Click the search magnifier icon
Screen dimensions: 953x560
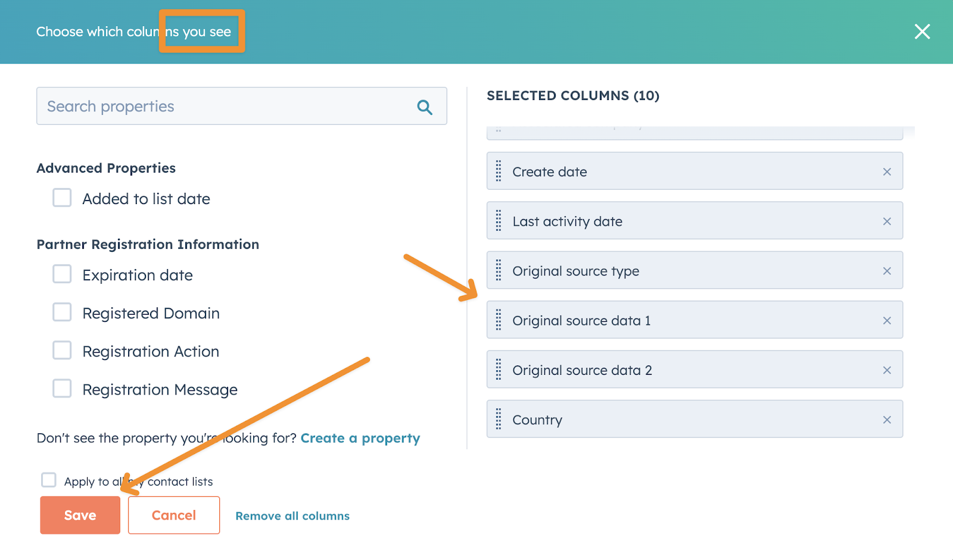424,107
